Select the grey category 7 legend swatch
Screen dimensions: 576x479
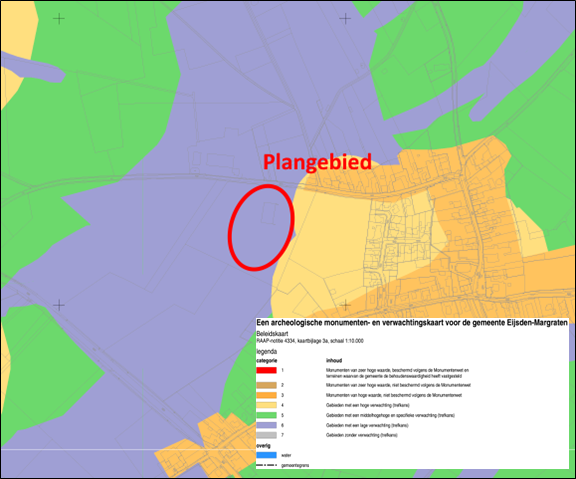click(266, 435)
